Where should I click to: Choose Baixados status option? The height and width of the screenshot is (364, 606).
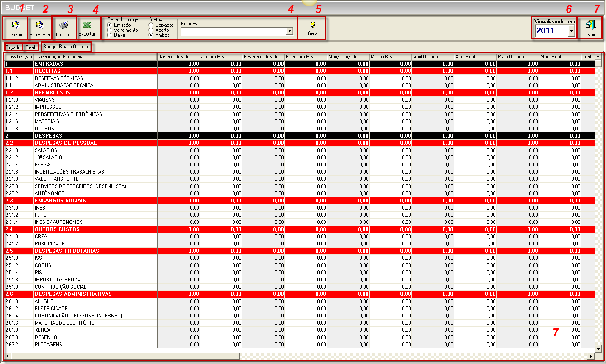151,25
